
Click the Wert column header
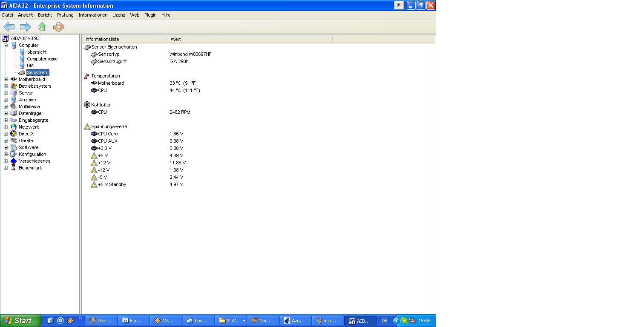click(250, 39)
